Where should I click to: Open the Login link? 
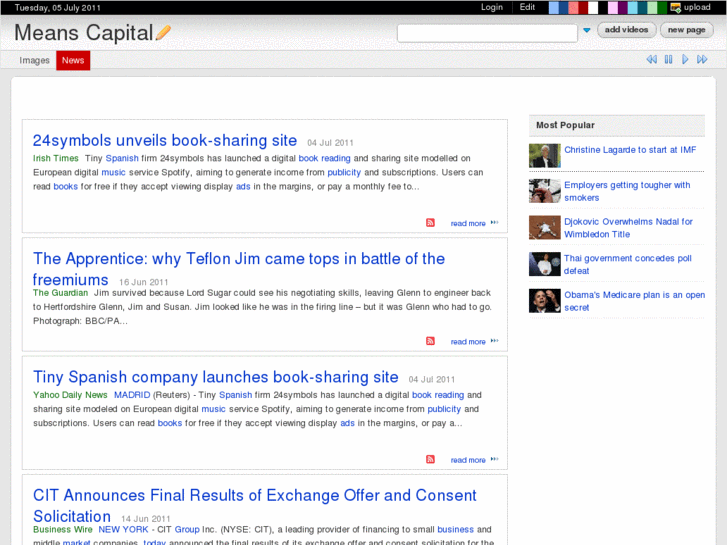tap(492, 7)
